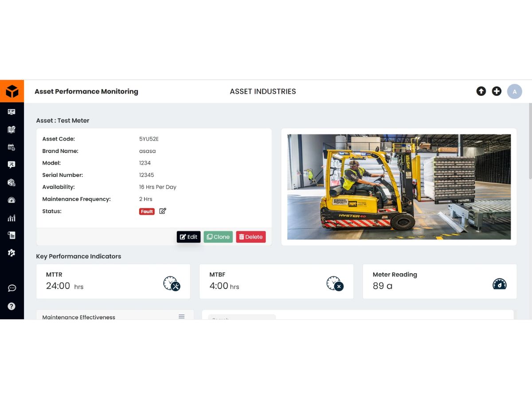
Task: Click the forklift asset image
Action: [x=399, y=187]
